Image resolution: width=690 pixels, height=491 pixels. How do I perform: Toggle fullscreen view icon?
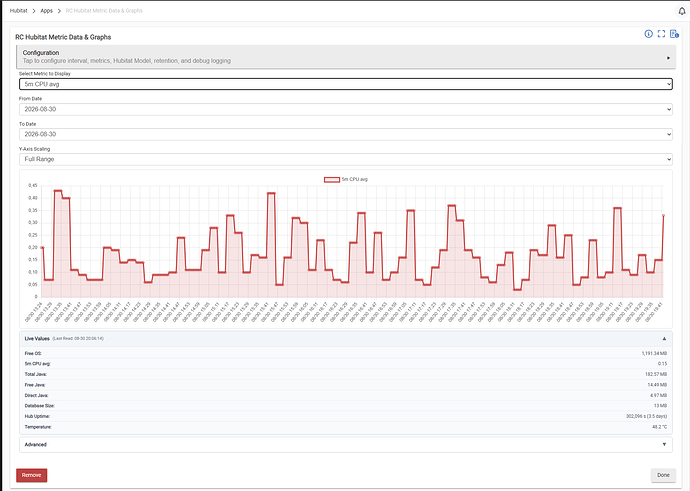661,34
